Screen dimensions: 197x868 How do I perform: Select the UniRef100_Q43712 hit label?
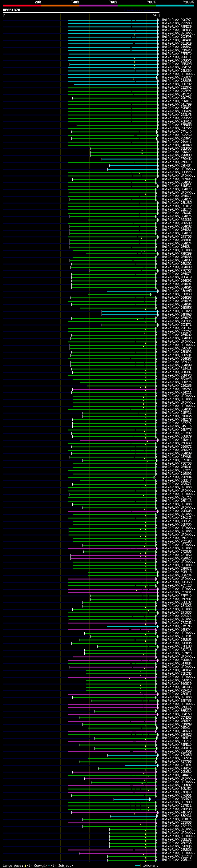click(x=177, y=94)
